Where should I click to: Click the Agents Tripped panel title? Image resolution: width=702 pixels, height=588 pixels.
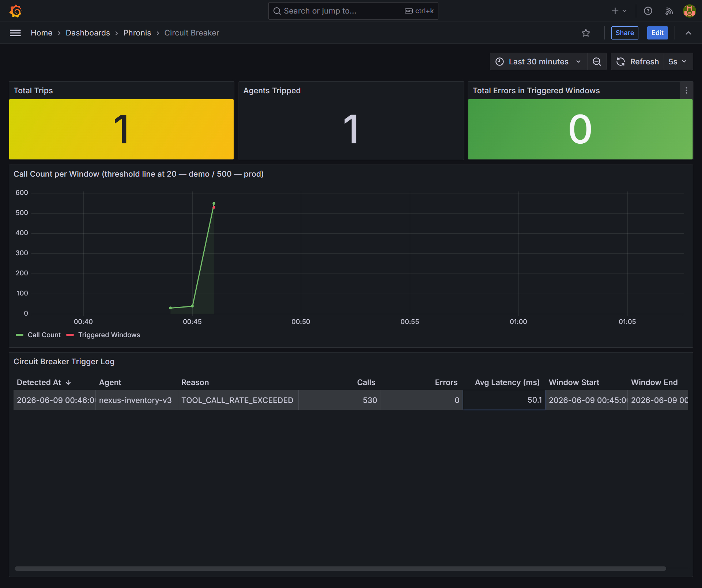(x=272, y=91)
